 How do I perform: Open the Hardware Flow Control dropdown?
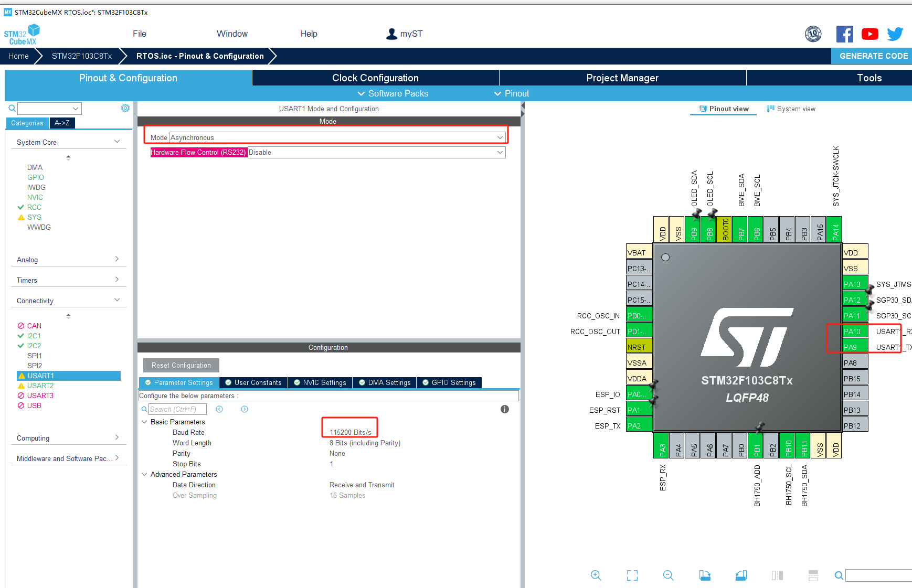click(500, 152)
